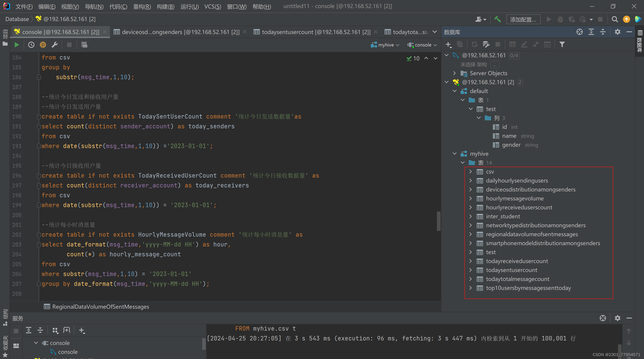Open the VCS(S) menu
The image size is (644, 359).
[x=213, y=6]
